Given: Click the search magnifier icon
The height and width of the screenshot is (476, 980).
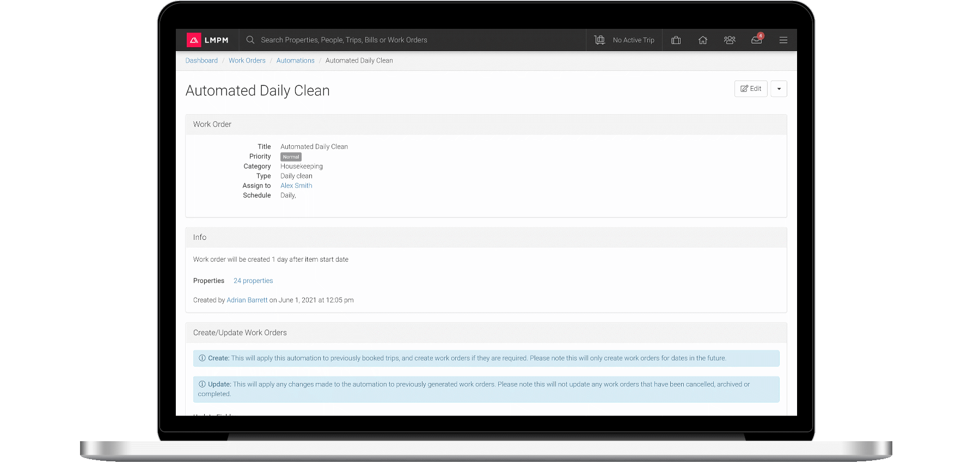Looking at the screenshot, I should point(250,40).
